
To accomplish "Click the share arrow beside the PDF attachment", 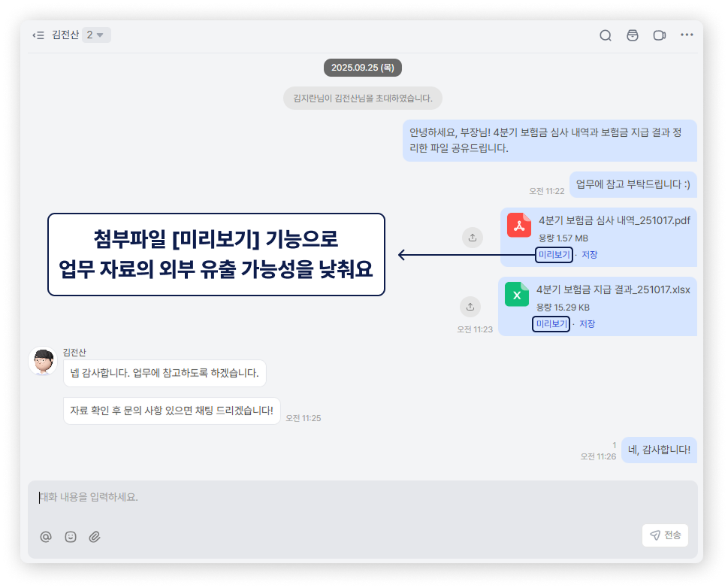I will click(472, 237).
